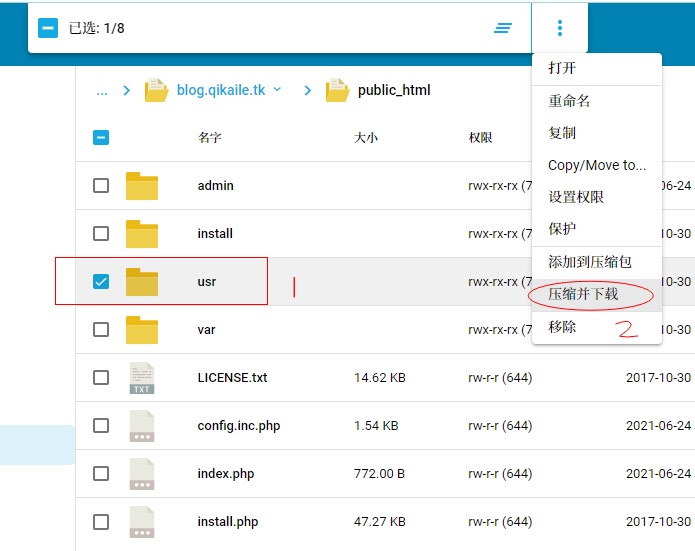Expand the blog.qikaile.tk breadcrumb dropdown arrow

(x=278, y=90)
